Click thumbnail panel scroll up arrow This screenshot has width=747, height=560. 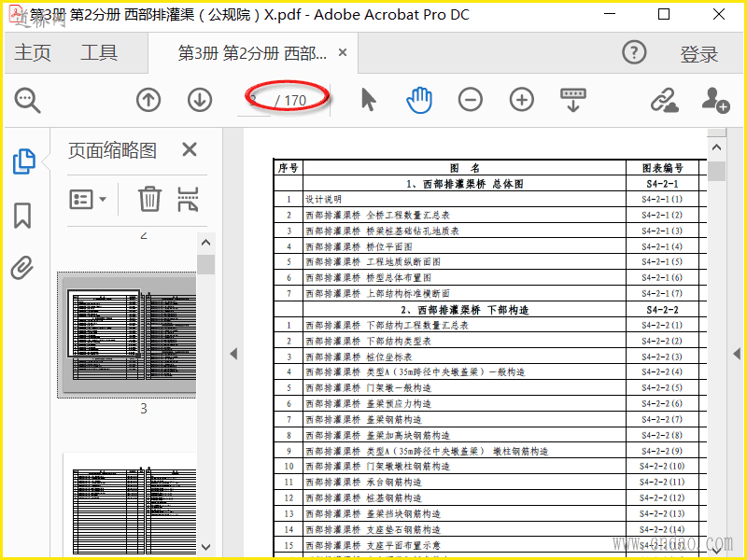click(205, 243)
